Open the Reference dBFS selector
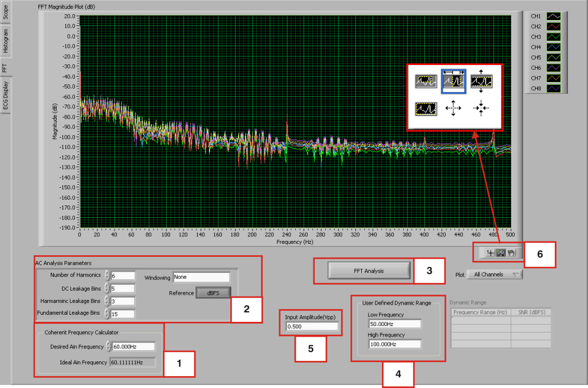588x388 pixels. point(213,292)
